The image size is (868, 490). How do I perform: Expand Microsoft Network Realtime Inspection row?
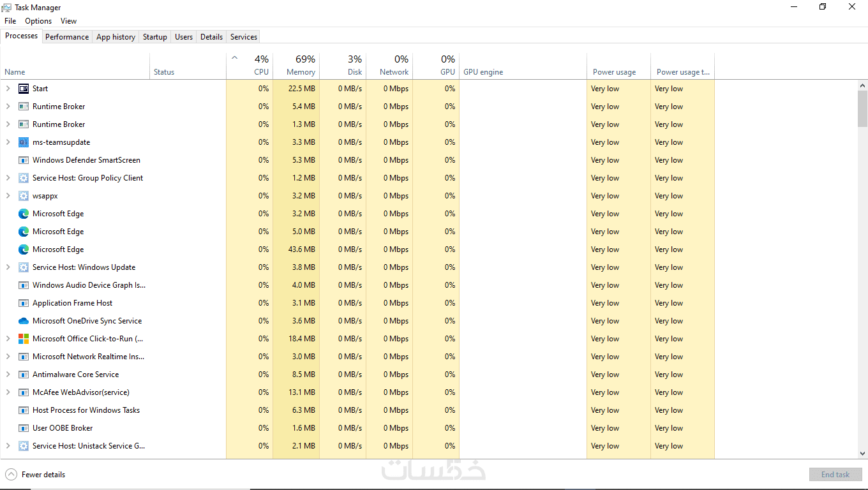pos(8,357)
